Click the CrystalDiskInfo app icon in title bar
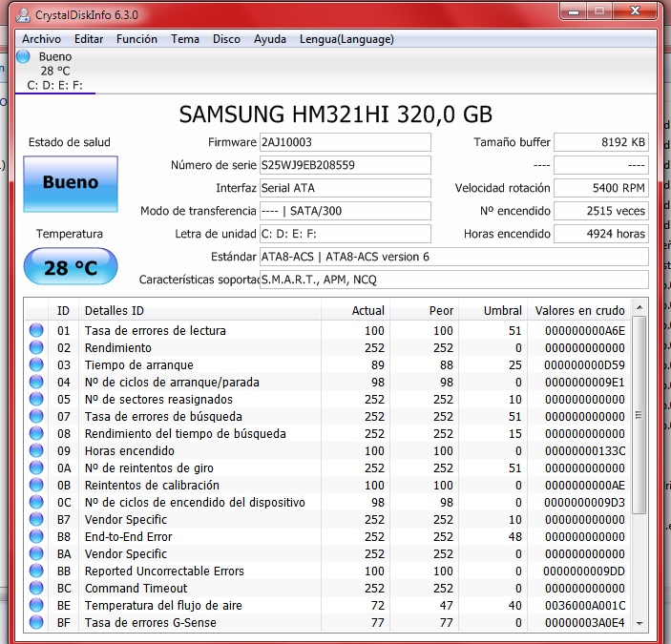This screenshot has width=671, height=644. pos(23,15)
